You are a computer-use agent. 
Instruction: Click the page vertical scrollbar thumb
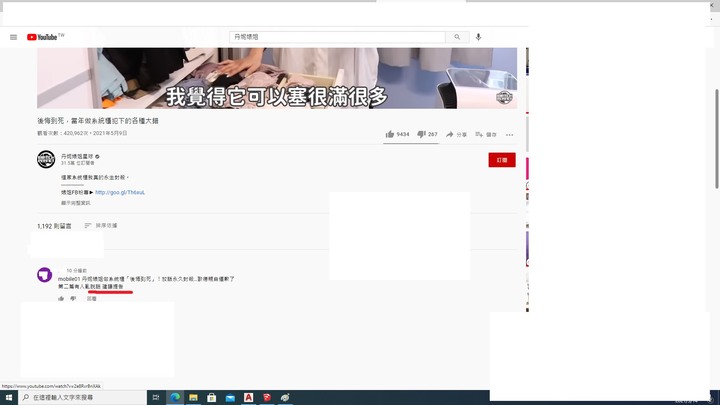[717, 139]
